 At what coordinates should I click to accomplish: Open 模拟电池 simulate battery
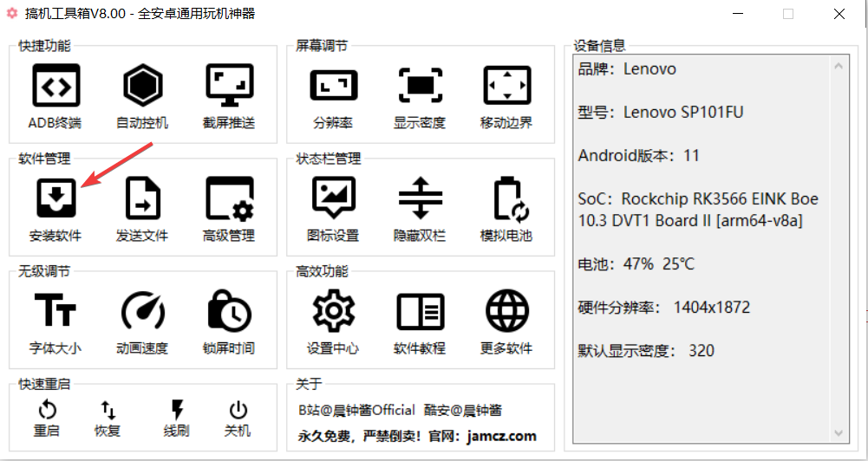pyautogui.click(x=506, y=209)
